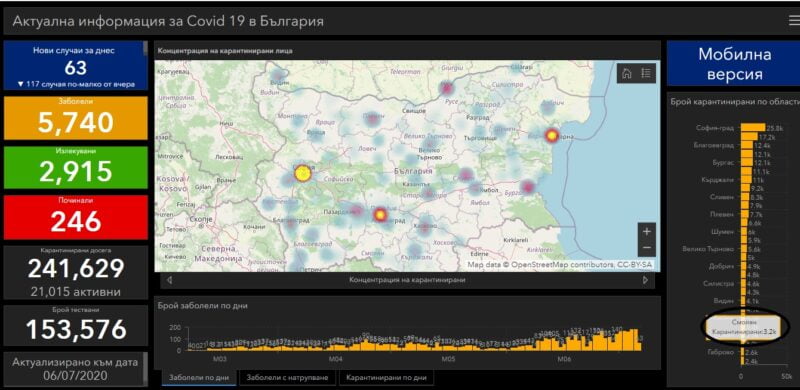800x390 pixels.
Task: Click the Ruse hotspot on the map
Action: [447, 88]
